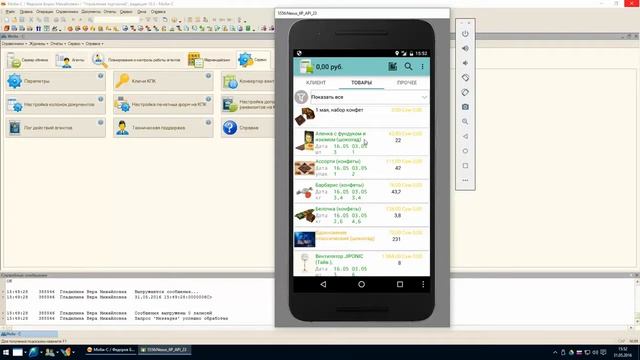Tap the order document icon beside 0,00 руб.
640x360 pixels.
coord(306,66)
